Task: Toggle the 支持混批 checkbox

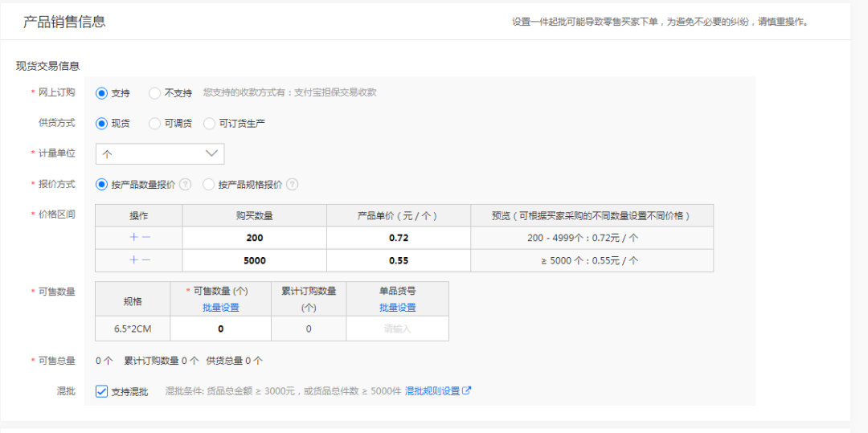Action: click(101, 391)
